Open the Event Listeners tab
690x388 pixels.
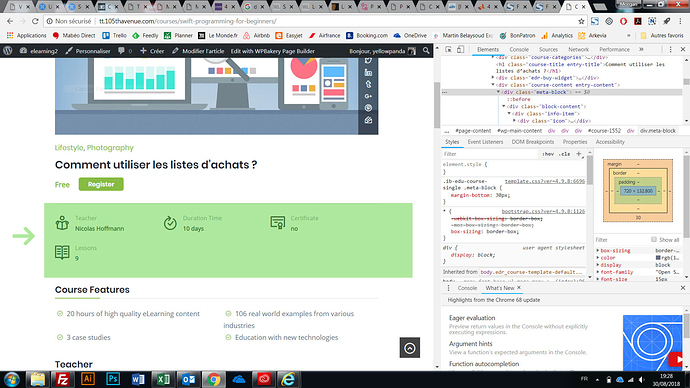pos(485,142)
